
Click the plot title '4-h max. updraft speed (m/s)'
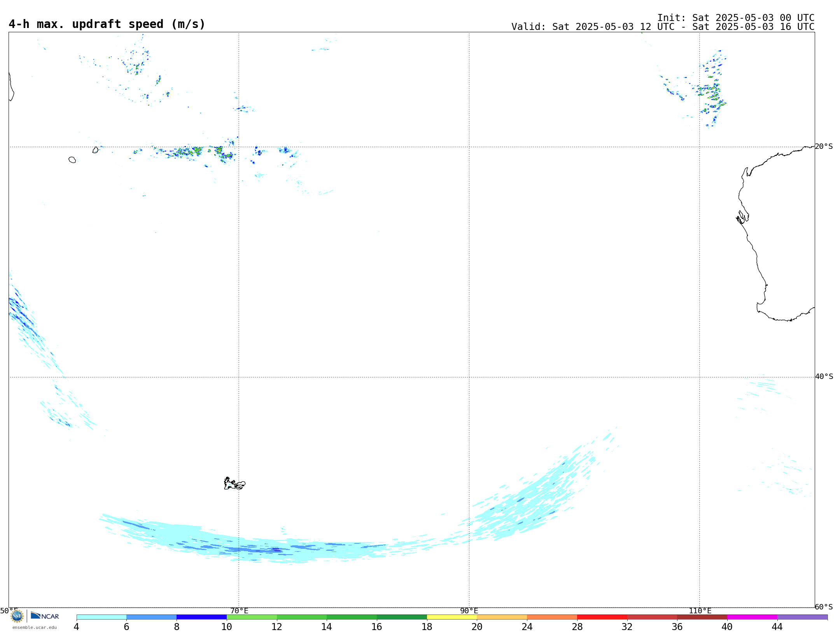[x=107, y=24]
